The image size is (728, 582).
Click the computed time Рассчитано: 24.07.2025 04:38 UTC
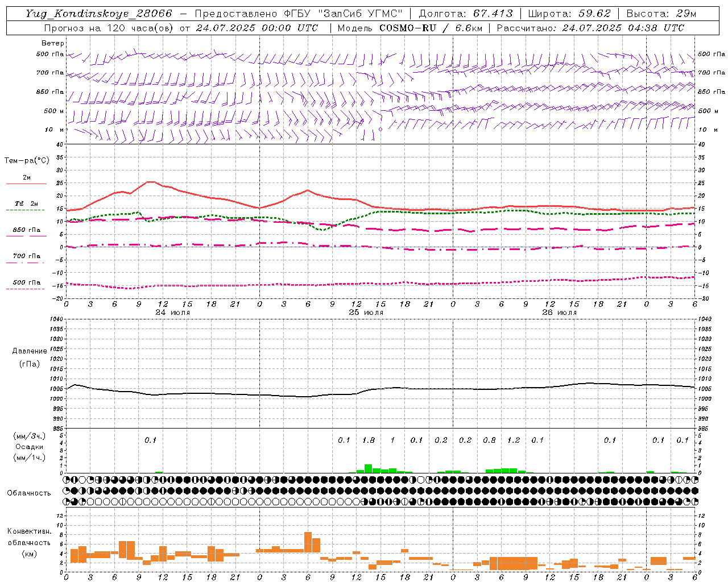pyautogui.click(x=590, y=28)
